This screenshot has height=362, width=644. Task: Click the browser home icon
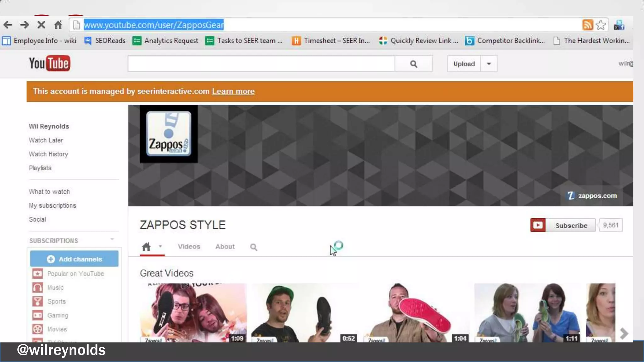click(x=58, y=25)
